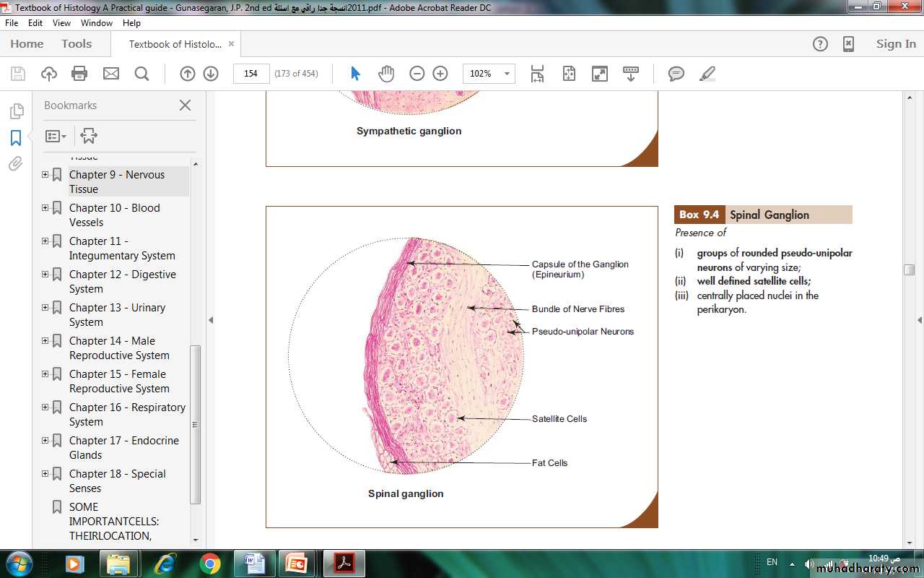Click the Sign In link
Viewport: 924px width, 578px height.
(895, 44)
